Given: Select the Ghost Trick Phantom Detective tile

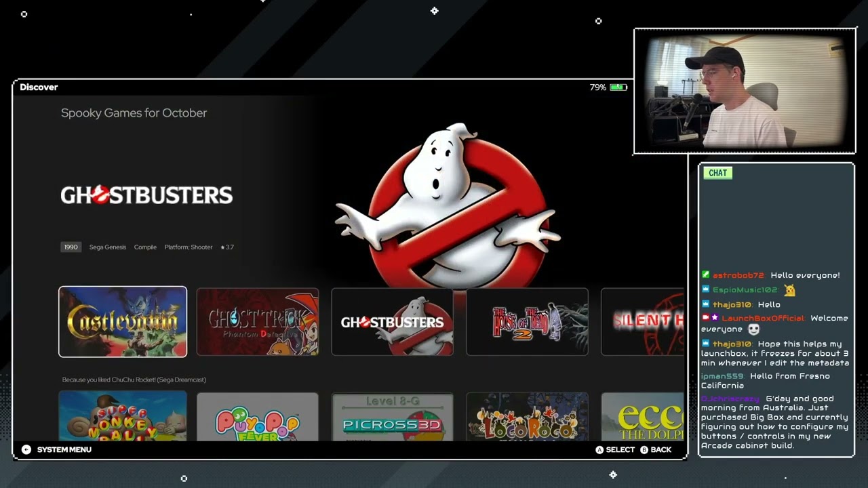Looking at the screenshot, I should click(258, 322).
